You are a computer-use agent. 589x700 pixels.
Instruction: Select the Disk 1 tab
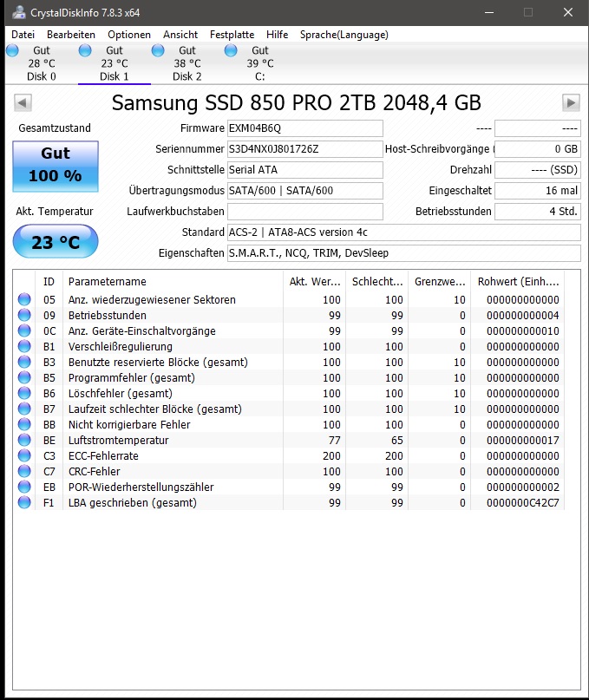coord(115,63)
